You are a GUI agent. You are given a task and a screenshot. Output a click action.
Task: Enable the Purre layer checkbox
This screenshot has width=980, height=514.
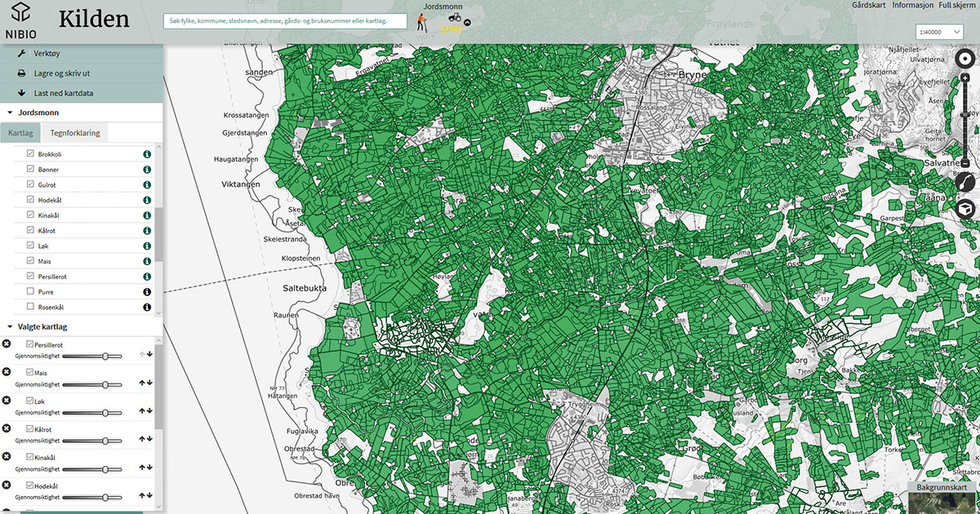click(30, 291)
